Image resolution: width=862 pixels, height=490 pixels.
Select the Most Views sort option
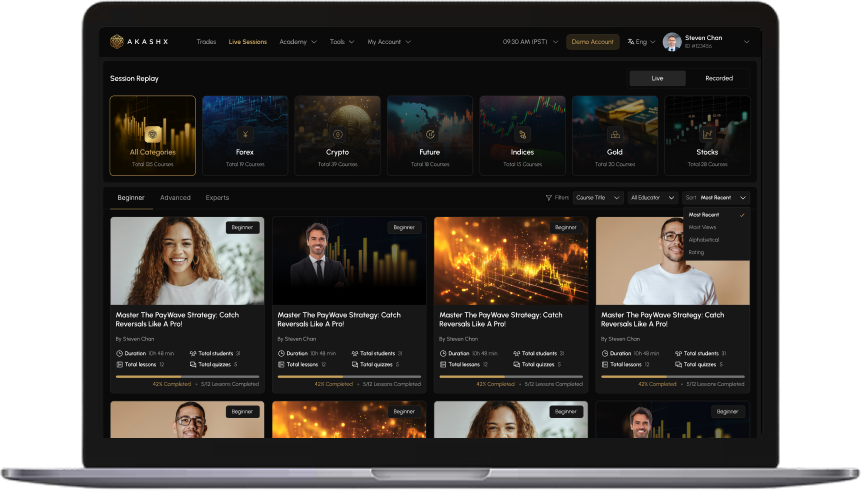point(703,227)
